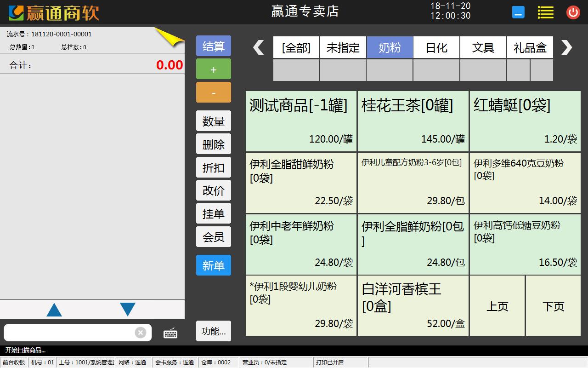This screenshot has width=588, height=368.
Task: Add 桂花王茶 product to cart
Action: coord(413,121)
